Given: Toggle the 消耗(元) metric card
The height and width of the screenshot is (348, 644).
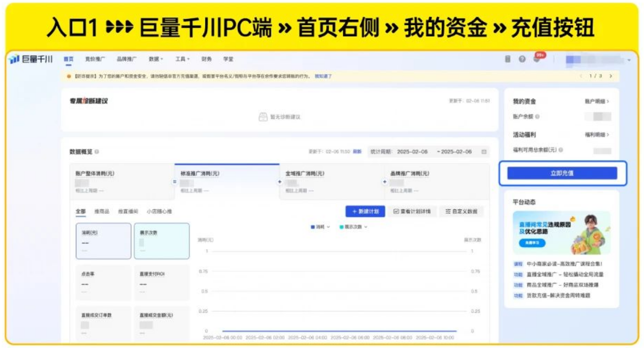Looking at the screenshot, I should (103, 241).
